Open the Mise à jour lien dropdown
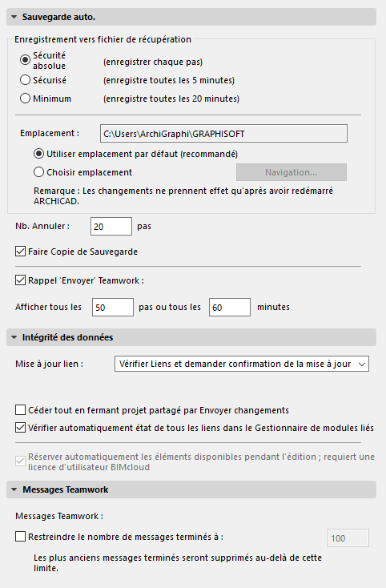 242,364
